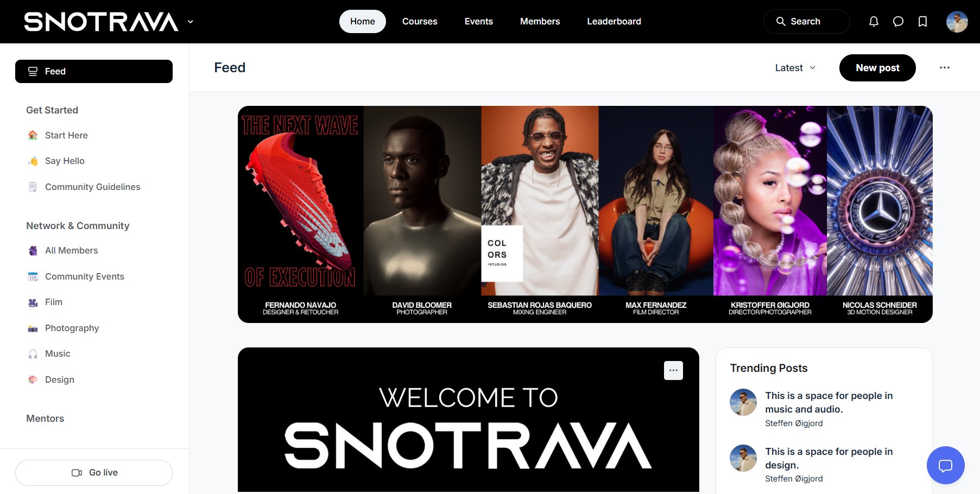Open the bookmarks icon in the header
The width and height of the screenshot is (980, 494).
click(x=922, y=21)
